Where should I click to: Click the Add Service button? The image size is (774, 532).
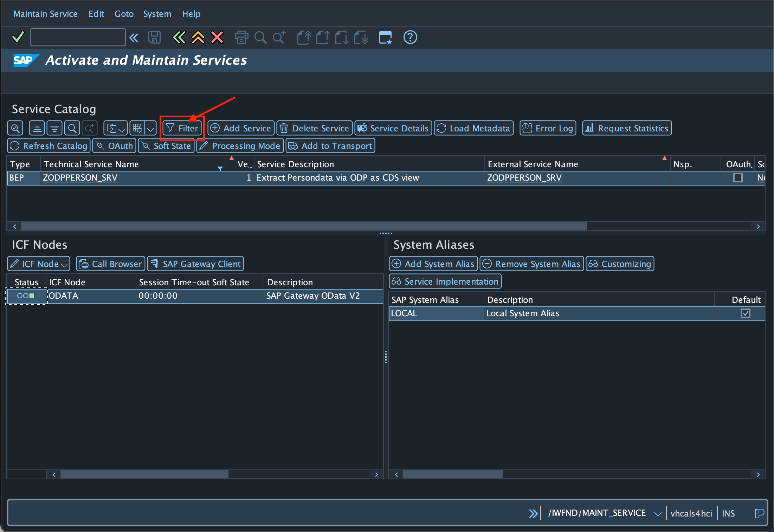coord(241,128)
